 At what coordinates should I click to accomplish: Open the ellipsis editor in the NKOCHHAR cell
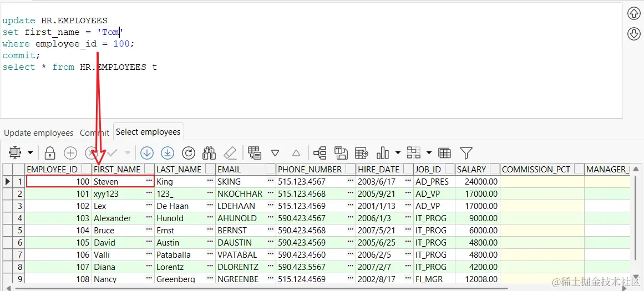271,193
